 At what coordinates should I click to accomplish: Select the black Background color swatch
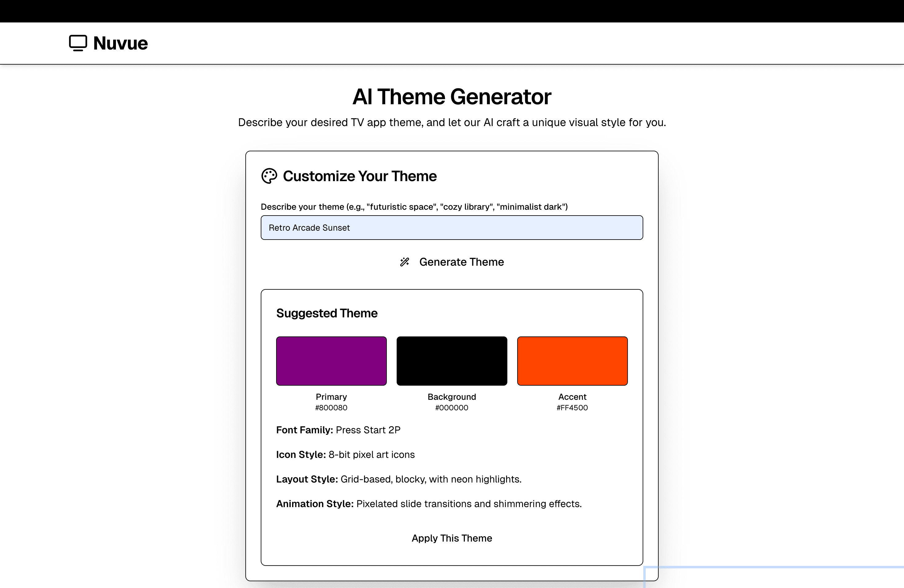tap(452, 361)
